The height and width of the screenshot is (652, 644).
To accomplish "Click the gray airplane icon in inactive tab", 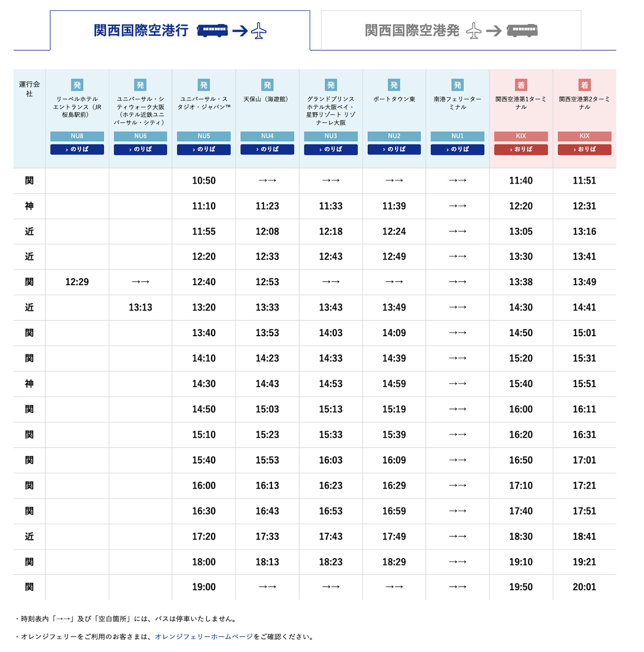I will tap(473, 31).
